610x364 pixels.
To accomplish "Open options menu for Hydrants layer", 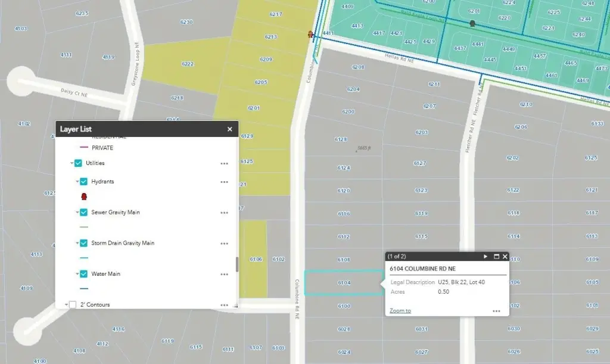I will coord(225,182).
